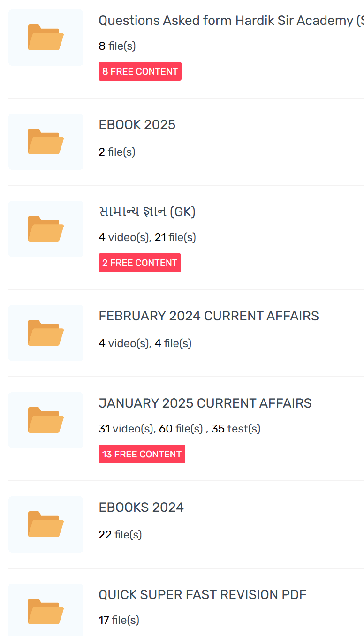Open the folder icon beside EBOOKS 2024

[x=46, y=524]
